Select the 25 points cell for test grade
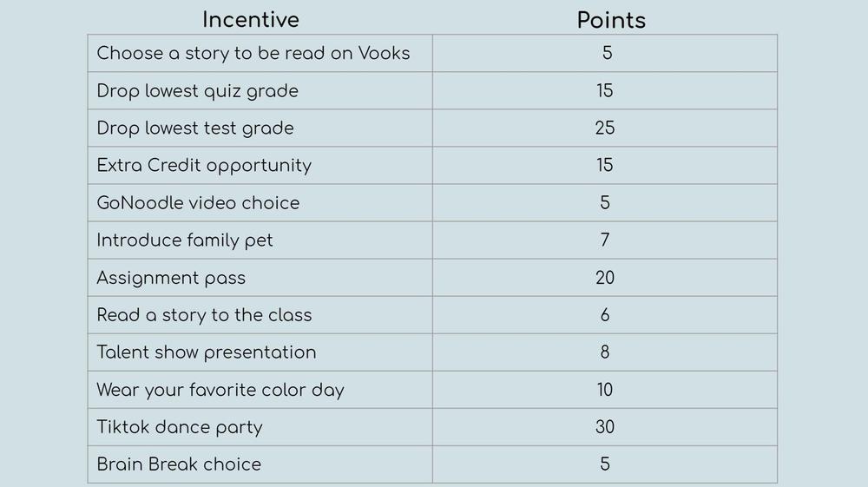This screenshot has width=868, height=487. [x=605, y=128]
